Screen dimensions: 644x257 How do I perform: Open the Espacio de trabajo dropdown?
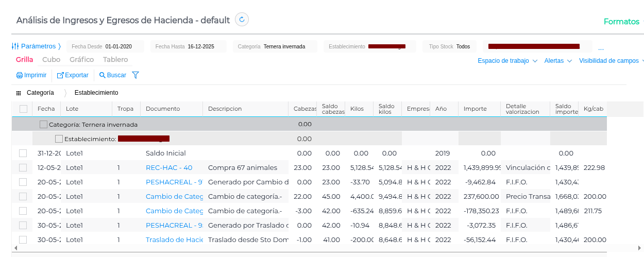(507, 61)
